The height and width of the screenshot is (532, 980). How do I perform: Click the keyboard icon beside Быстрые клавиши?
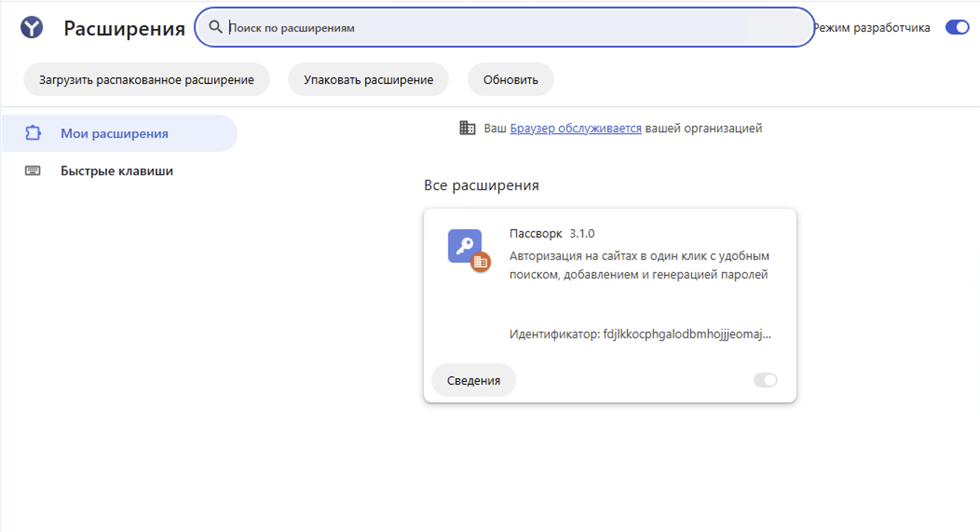33,171
